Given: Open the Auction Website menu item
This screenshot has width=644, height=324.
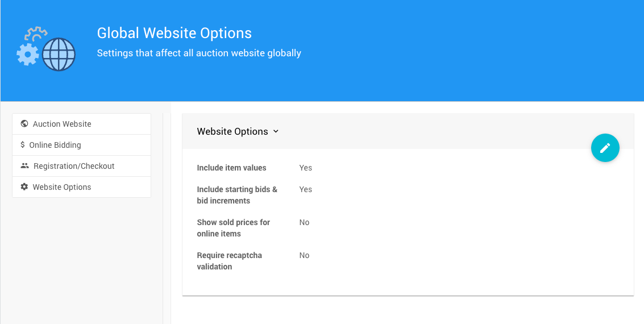Looking at the screenshot, I should [x=62, y=124].
